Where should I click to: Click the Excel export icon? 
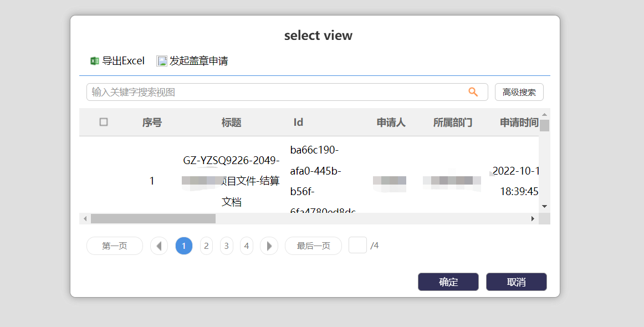(x=95, y=61)
